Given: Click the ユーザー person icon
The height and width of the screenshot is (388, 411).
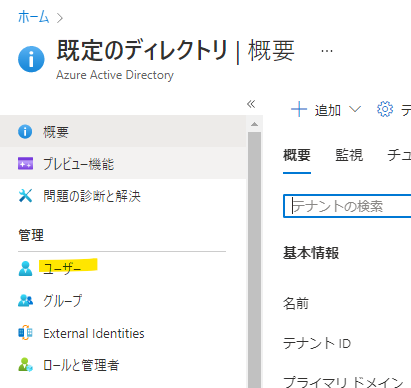Looking at the screenshot, I should 25,268.
